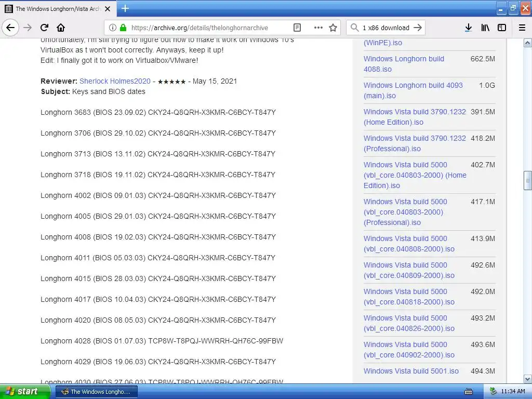The width and height of the screenshot is (532, 399).
Task: Open Sherlock Holmes2020 reviewer profile
Action: click(x=115, y=81)
